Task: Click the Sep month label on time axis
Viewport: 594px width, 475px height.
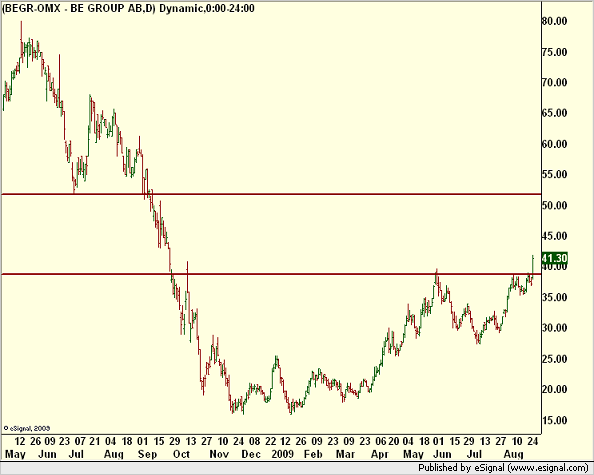Action: pyautogui.click(x=147, y=454)
